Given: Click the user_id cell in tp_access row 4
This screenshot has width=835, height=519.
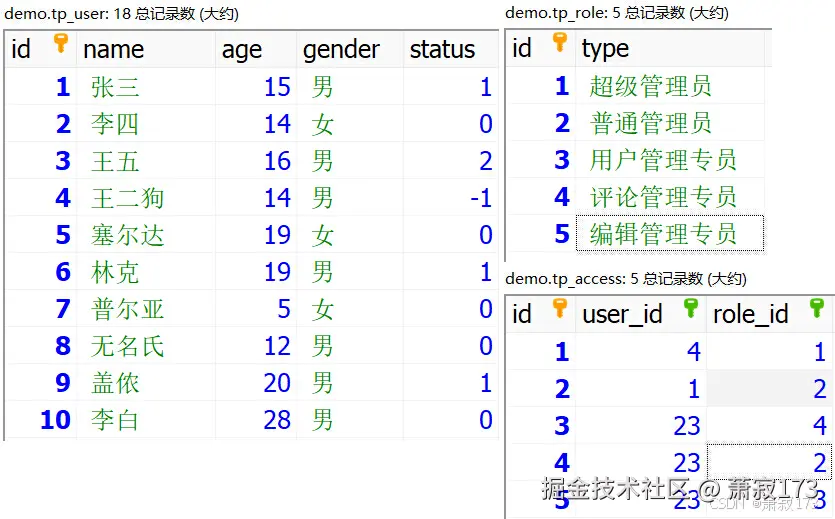Looking at the screenshot, I should click(641, 462).
